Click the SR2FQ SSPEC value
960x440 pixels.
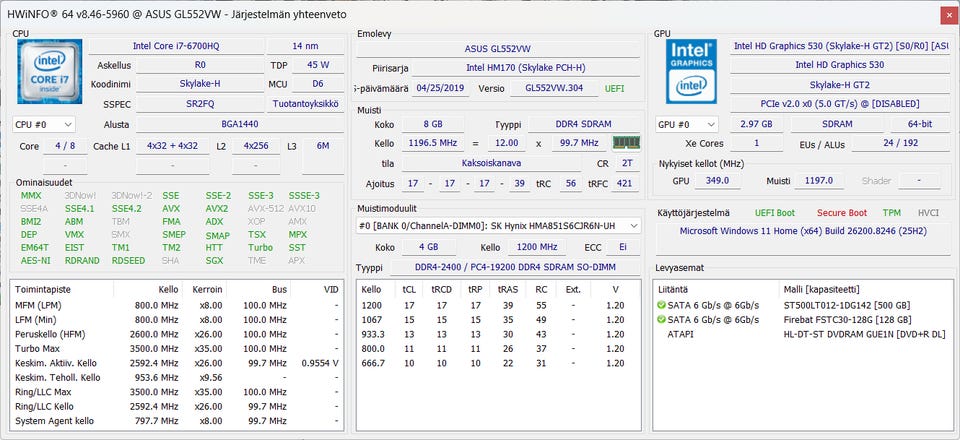pos(200,104)
